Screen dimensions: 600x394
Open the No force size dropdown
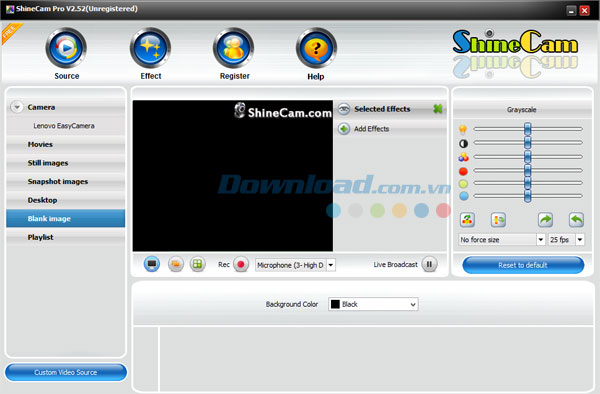coord(541,239)
